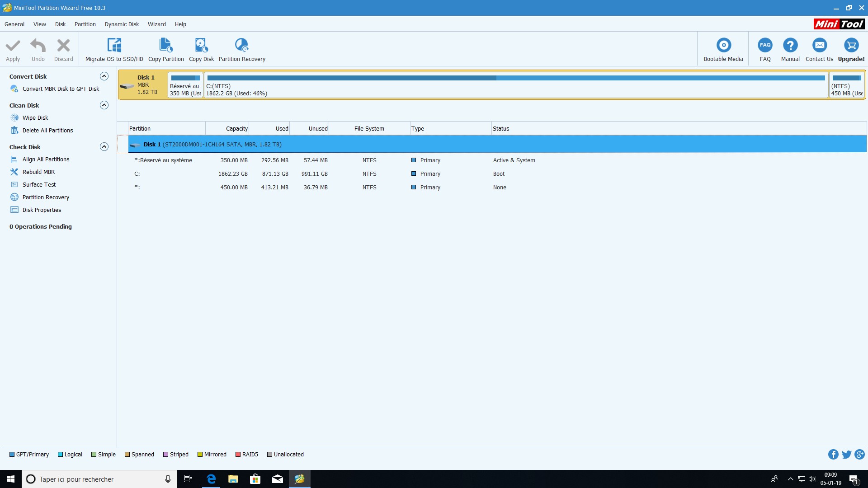Launch the Copy Disk tool
Viewport: 868px width, 488px height.
point(201,45)
